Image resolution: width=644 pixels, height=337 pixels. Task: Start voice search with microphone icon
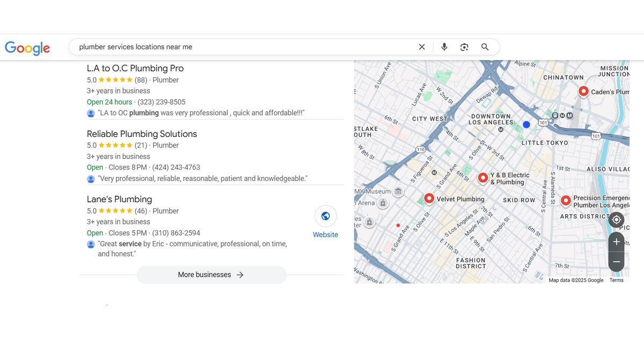444,47
